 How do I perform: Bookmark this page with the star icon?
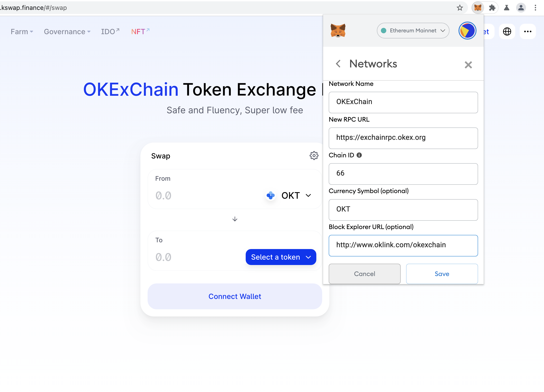tap(460, 8)
